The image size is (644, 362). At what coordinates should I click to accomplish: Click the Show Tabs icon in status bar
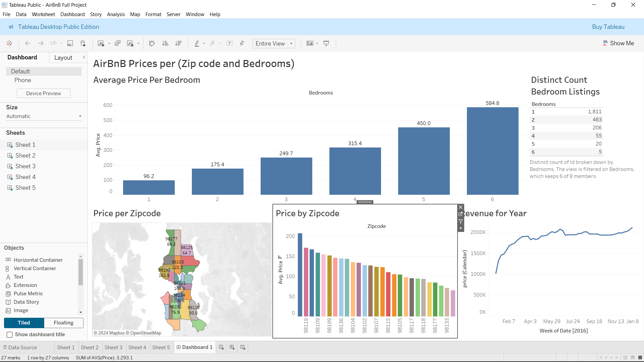pos(640,358)
